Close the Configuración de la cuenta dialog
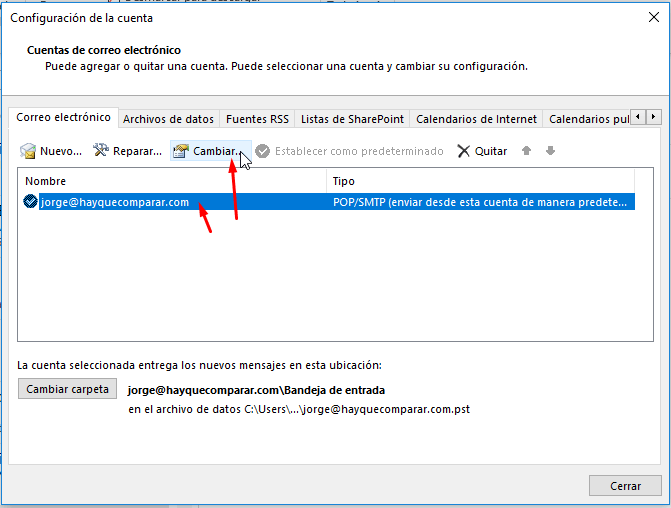 [653, 17]
